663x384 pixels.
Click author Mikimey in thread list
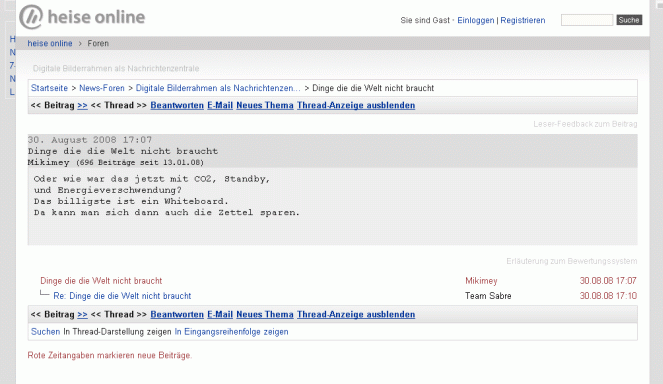(x=481, y=281)
